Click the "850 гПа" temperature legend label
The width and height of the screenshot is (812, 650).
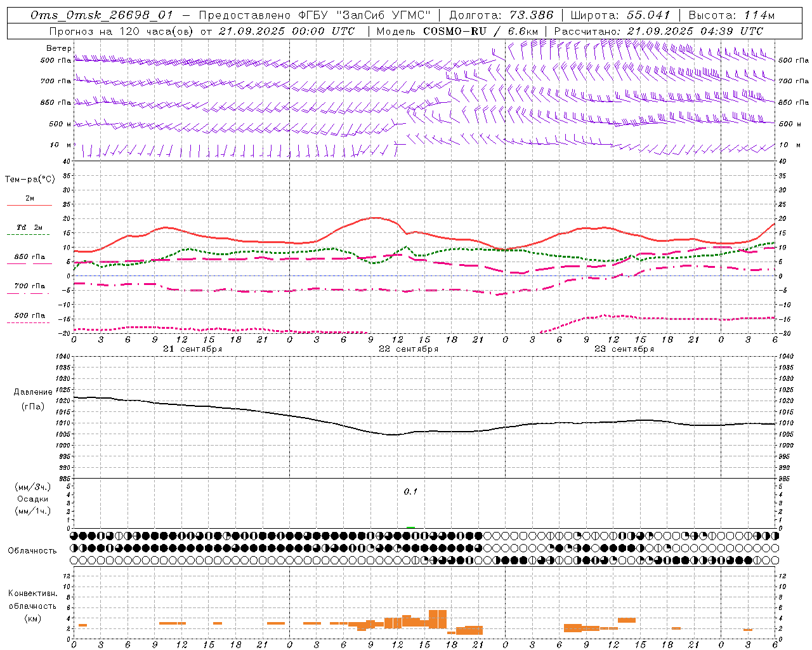[x=29, y=256]
